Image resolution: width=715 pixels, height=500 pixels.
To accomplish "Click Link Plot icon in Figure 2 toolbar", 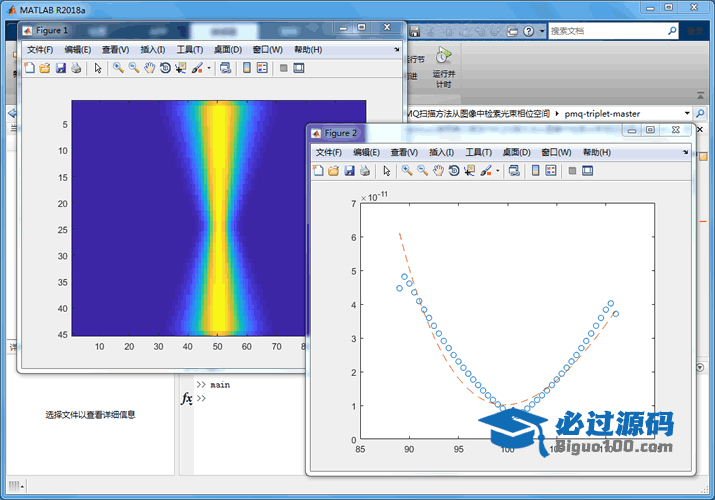I will (514, 170).
